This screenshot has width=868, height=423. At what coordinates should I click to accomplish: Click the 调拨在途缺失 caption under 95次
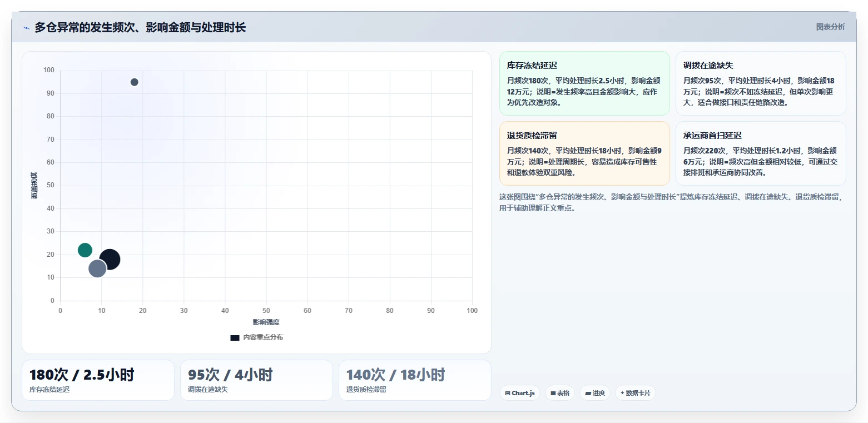pyautogui.click(x=208, y=390)
